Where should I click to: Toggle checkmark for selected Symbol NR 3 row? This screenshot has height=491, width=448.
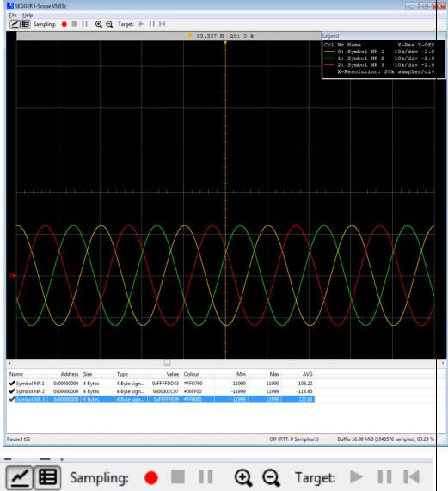tap(12, 399)
